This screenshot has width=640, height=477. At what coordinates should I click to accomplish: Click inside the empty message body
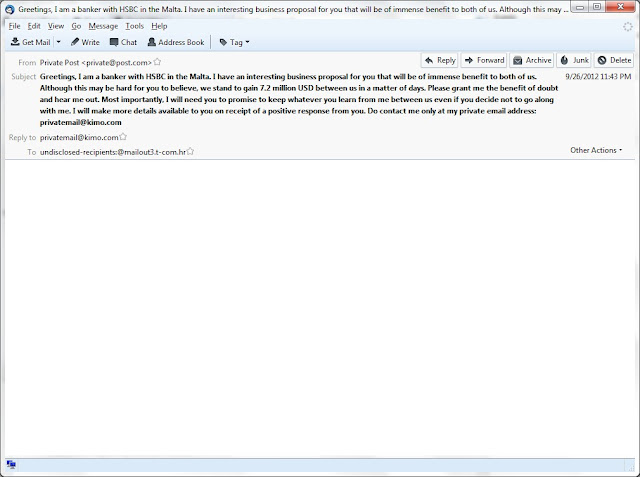[x=320, y=308]
